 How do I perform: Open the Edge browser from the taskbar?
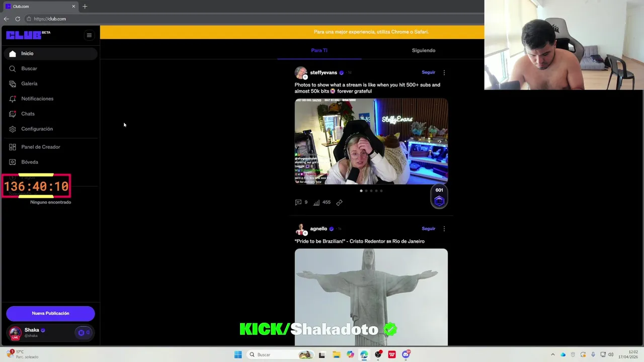364,354
